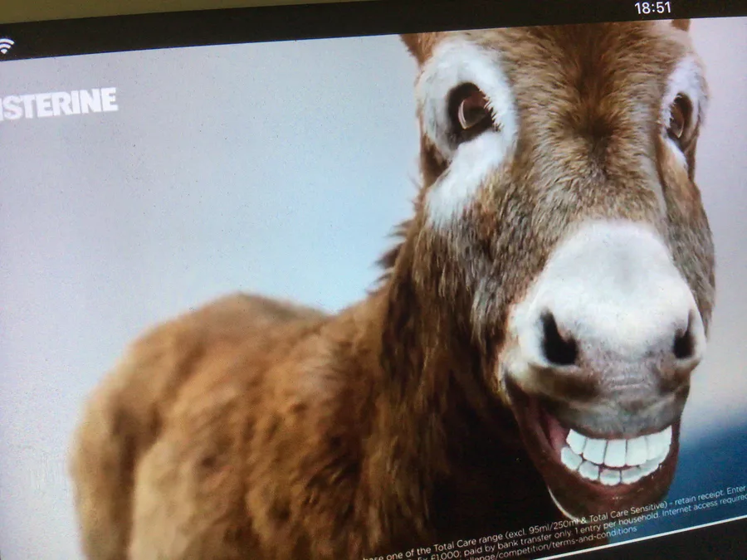Image resolution: width=747 pixels, height=560 pixels.
Task: Tap the competition/terms-and-conditions link text
Action: [x=559, y=543]
